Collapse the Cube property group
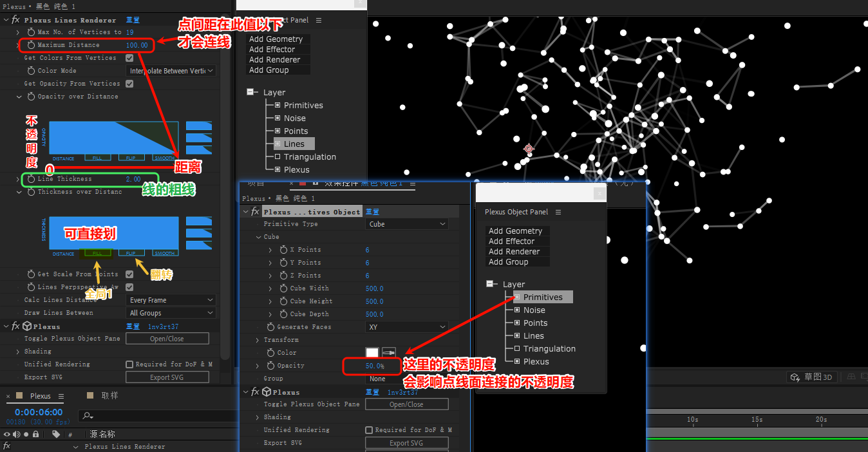Image resolution: width=868 pixels, height=452 pixels. [x=258, y=237]
